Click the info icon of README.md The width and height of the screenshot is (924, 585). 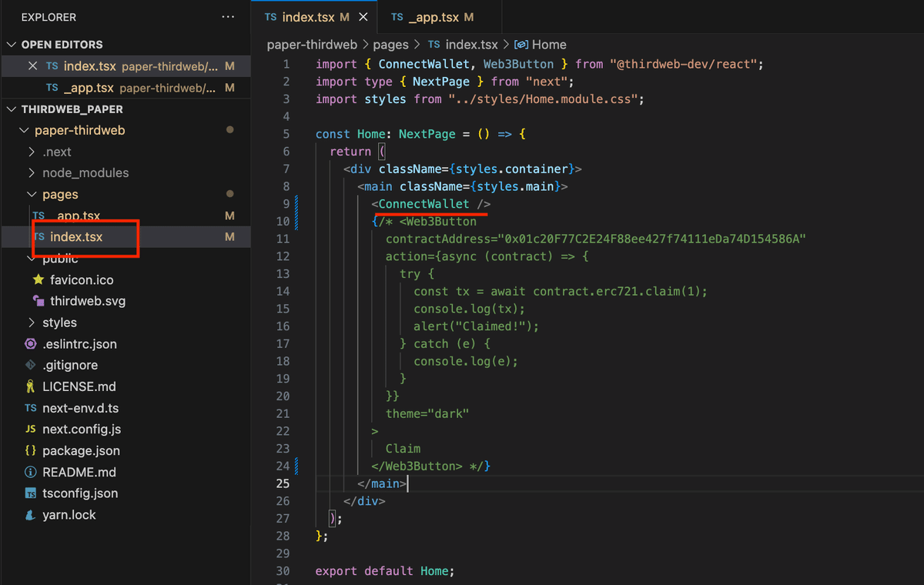[x=31, y=472]
